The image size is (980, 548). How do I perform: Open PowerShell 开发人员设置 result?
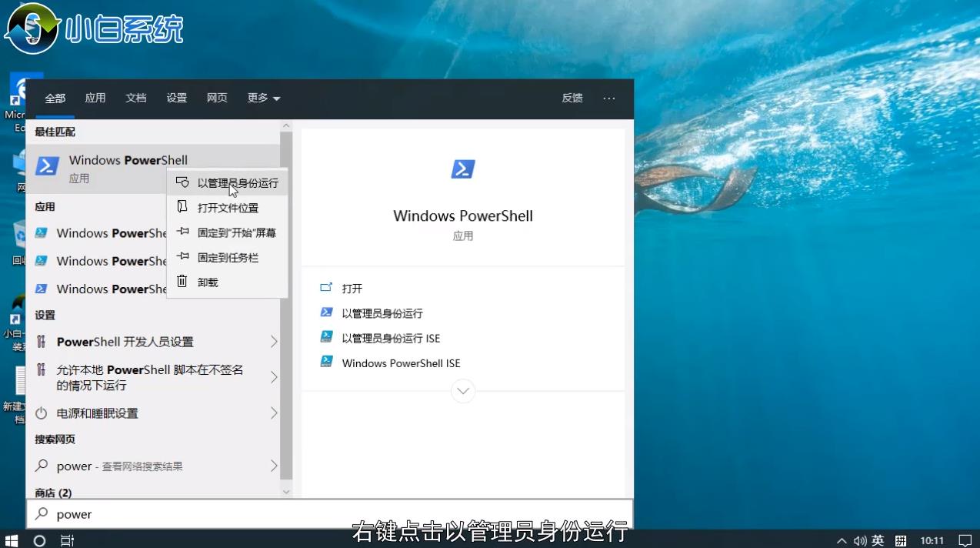pos(153,342)
